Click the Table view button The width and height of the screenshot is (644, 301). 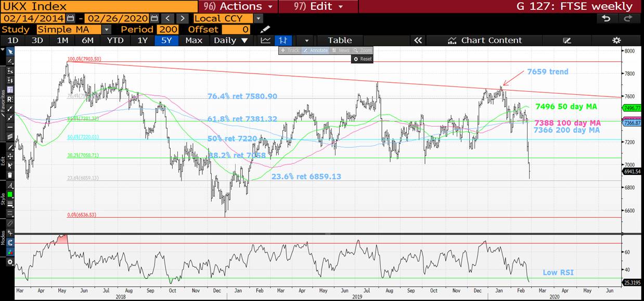point(340,40)
